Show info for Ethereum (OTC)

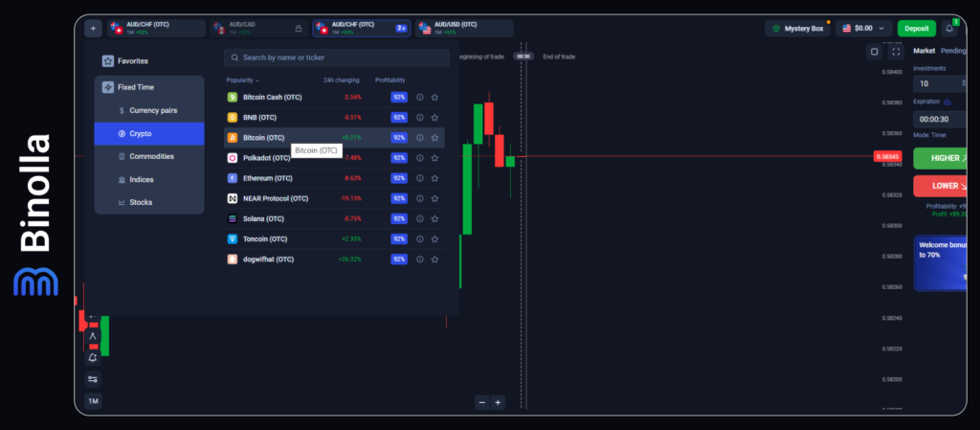tap(420, 178)
